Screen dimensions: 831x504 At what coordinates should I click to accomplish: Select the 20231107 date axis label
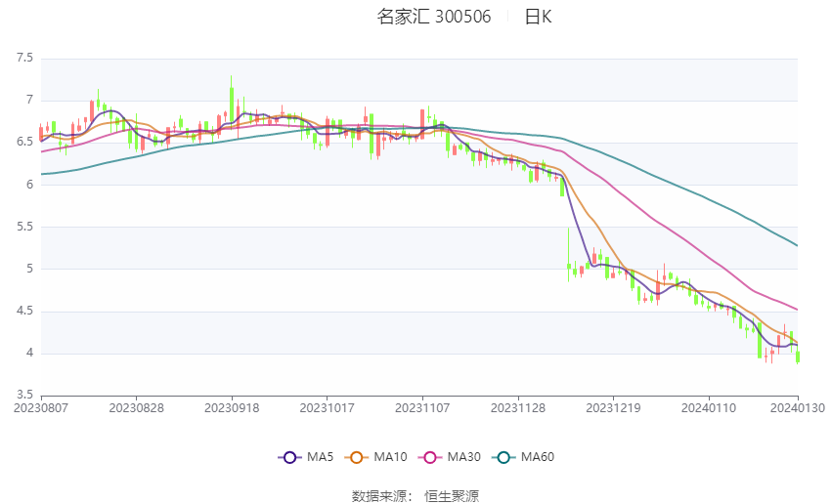click(422, 408)
